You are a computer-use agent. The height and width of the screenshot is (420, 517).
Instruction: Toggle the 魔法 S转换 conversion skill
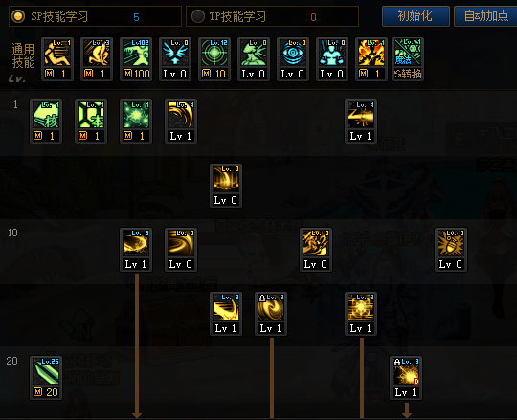tap(408, 59)
